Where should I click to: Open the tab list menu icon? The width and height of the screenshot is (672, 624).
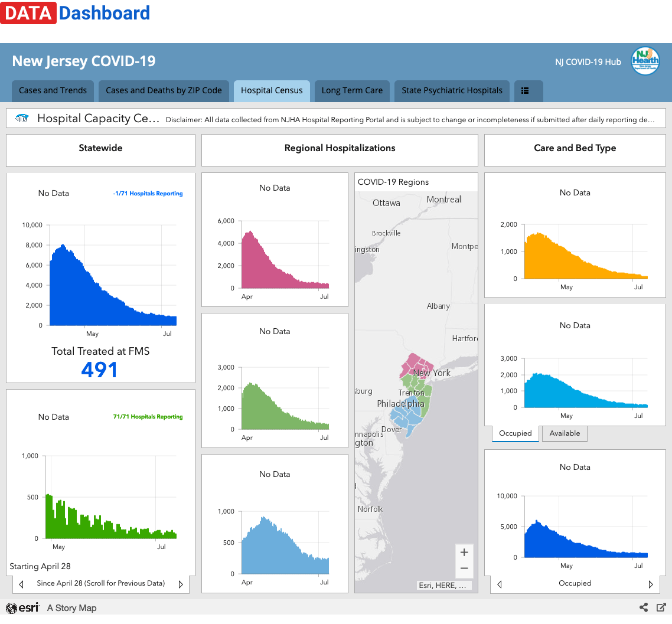[524, 91]
